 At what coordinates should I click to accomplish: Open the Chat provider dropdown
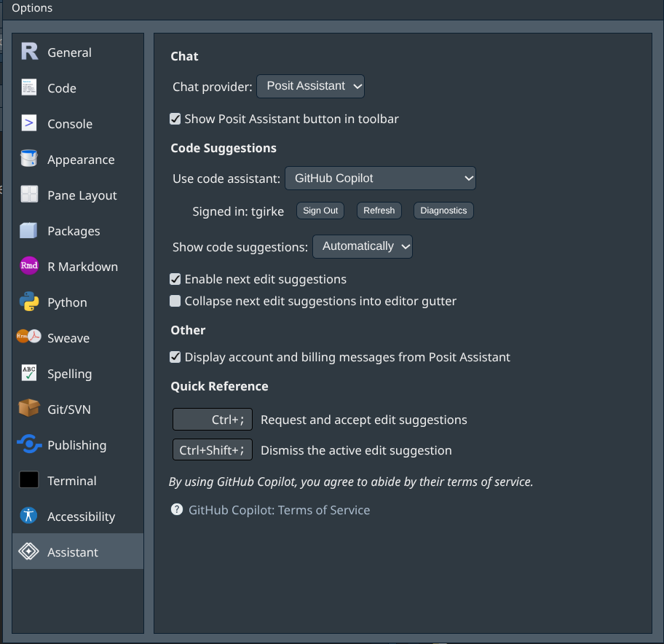(x=310, y=87)
